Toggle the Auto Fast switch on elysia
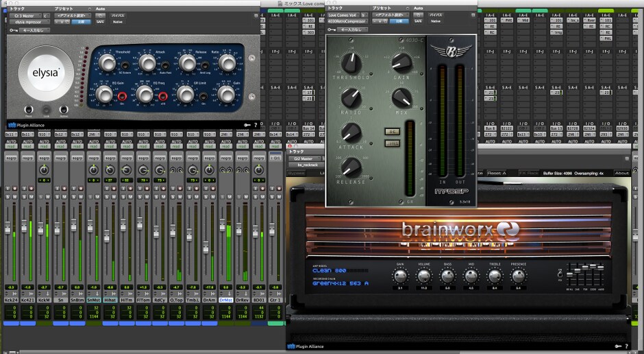The height and width of the screenshot is (354, 644). (164, 65)
